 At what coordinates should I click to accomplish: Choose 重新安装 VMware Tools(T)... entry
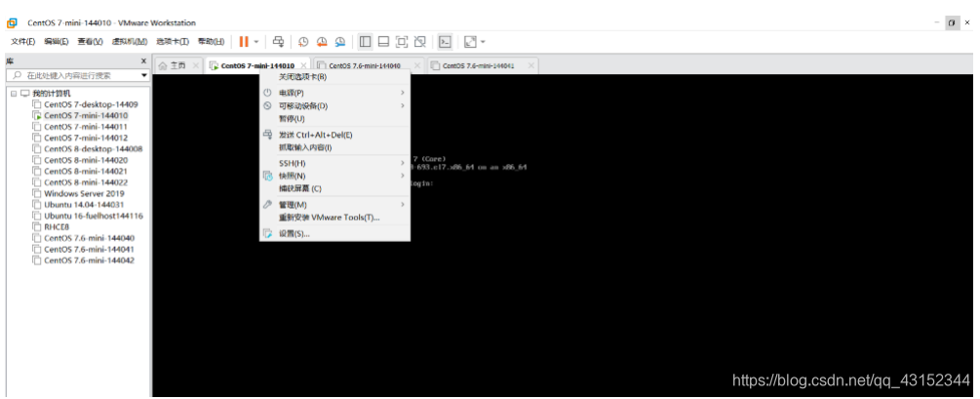(335, 218)
